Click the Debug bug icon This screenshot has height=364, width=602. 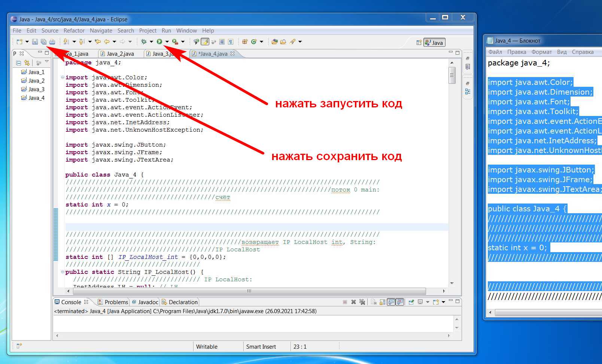point(144,42)
